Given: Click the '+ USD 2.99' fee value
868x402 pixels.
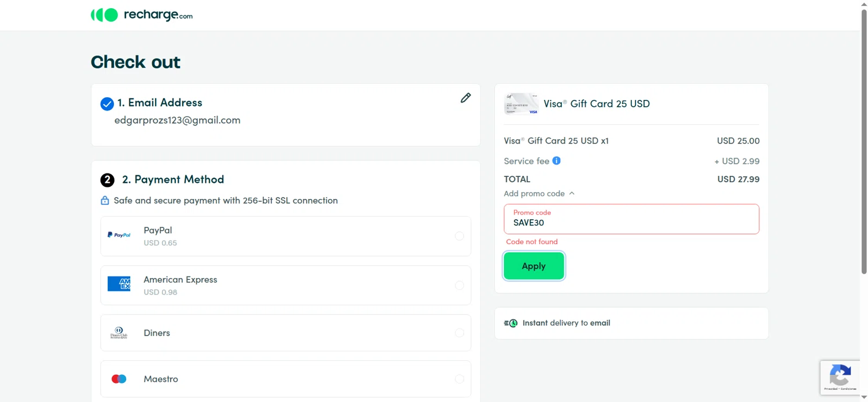Looking at the screenshot, I should [x=737, y=161].
